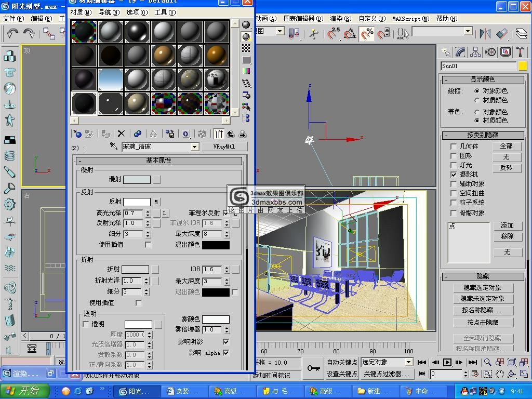Click 隐藏选定对象 button
The height and width of the screenshot is (399, 532).
pyautogui.click(x=483, y=288)
